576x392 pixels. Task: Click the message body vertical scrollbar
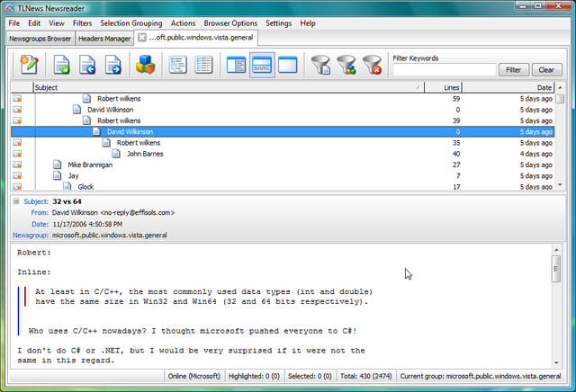[x=558, y=306]
